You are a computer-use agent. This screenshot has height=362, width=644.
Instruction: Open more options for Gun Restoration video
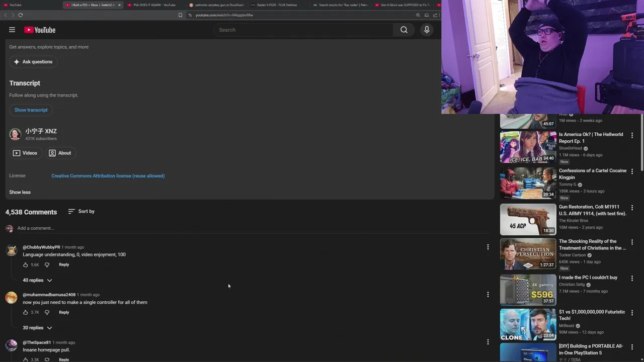[x=632, y=208]
